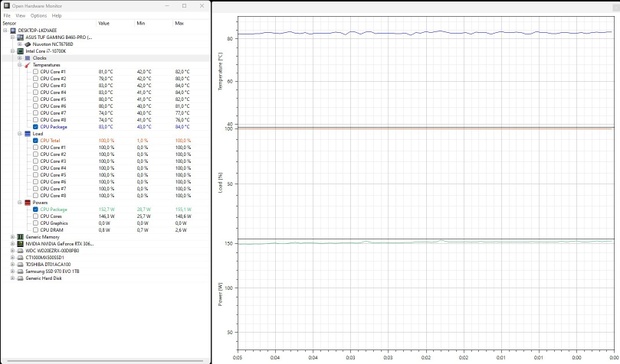Screen dimensions: 620x364
Task: Open the View menu
Action: pos(21,16)
